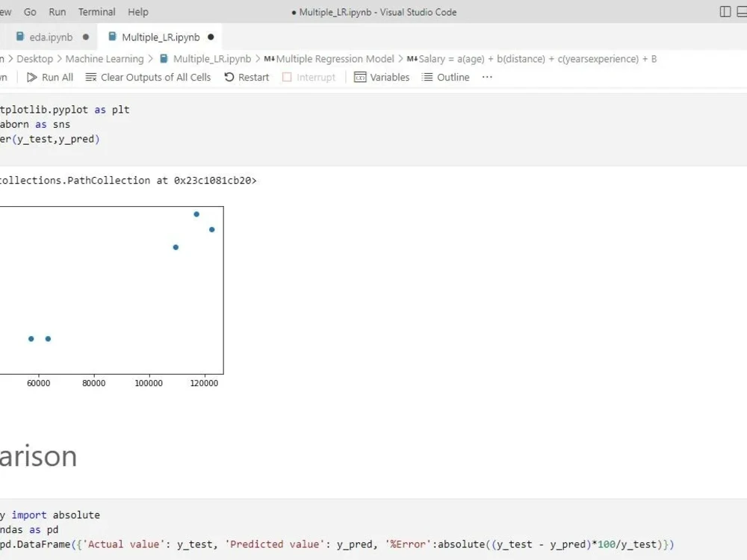Click the x-axis label 80000
Viewport: 747px width, 560px height.
[94, 383]
